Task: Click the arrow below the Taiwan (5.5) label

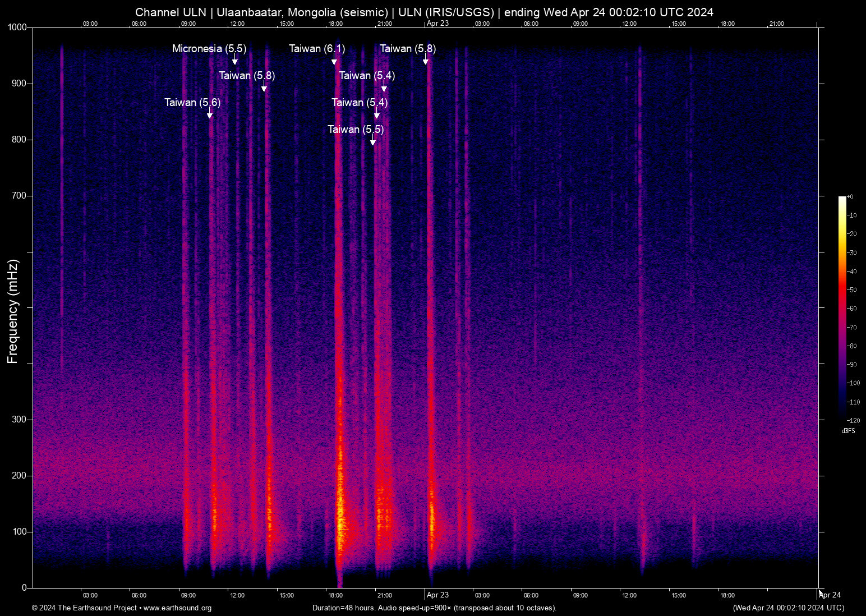Action: pyautogui.click(x=373, y=141)
